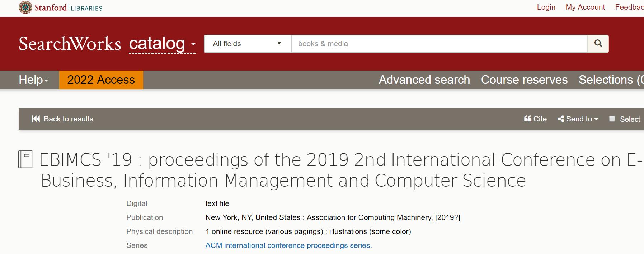
Task: Click the 'text file' Digital value
Action: point(217,203)
